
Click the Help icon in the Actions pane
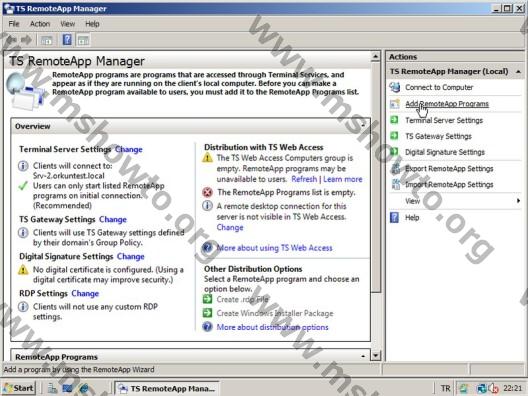[x=394, y=218]
